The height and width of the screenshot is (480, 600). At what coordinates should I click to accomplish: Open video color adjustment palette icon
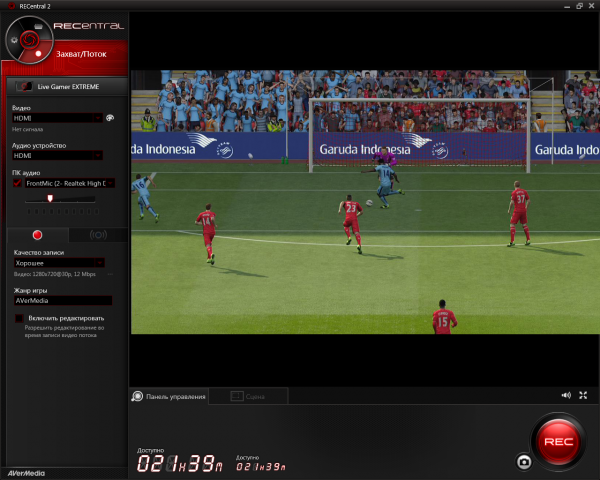(110, 118)
